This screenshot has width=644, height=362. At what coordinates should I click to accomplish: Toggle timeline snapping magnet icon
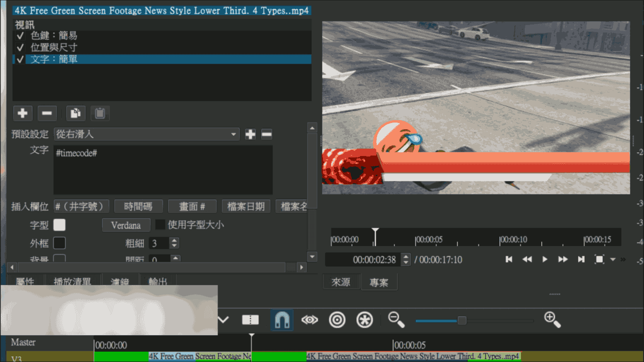point(282,320)
